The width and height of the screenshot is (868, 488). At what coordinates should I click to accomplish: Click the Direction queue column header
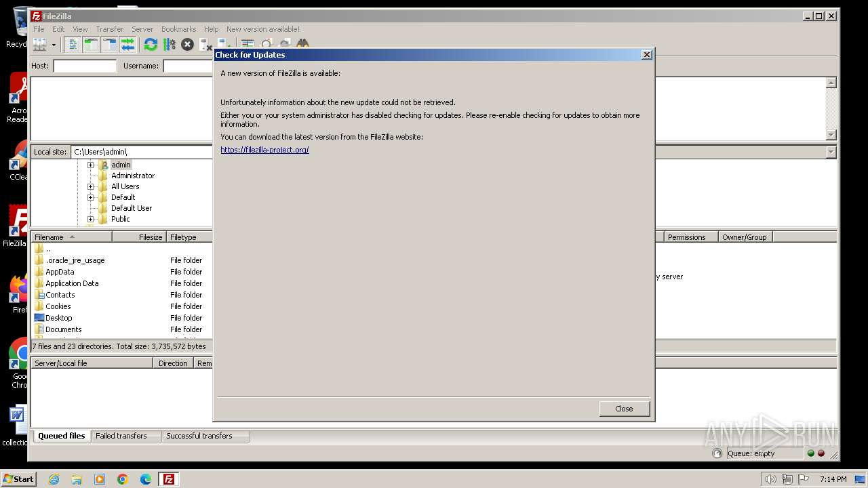[173, 363]
